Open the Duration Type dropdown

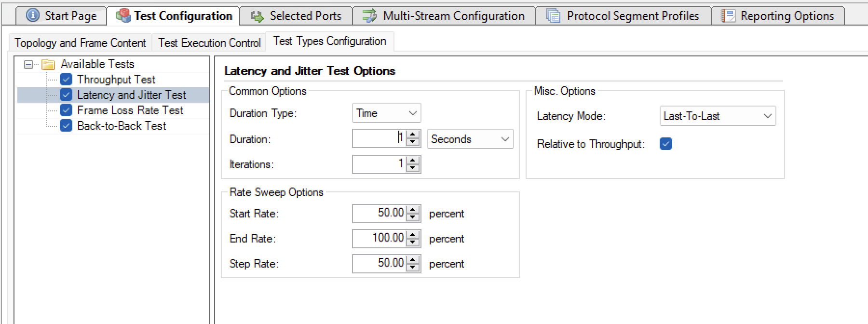tap(386, 113)
